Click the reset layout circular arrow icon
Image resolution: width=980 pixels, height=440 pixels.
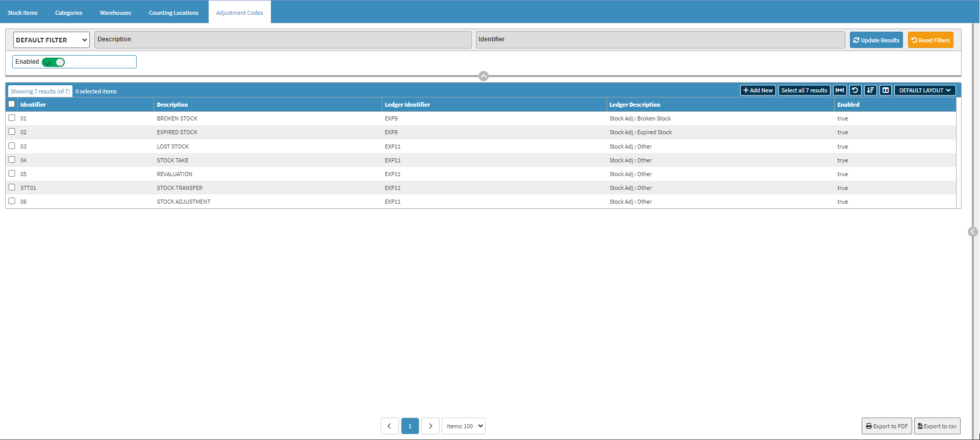point(855,90)
